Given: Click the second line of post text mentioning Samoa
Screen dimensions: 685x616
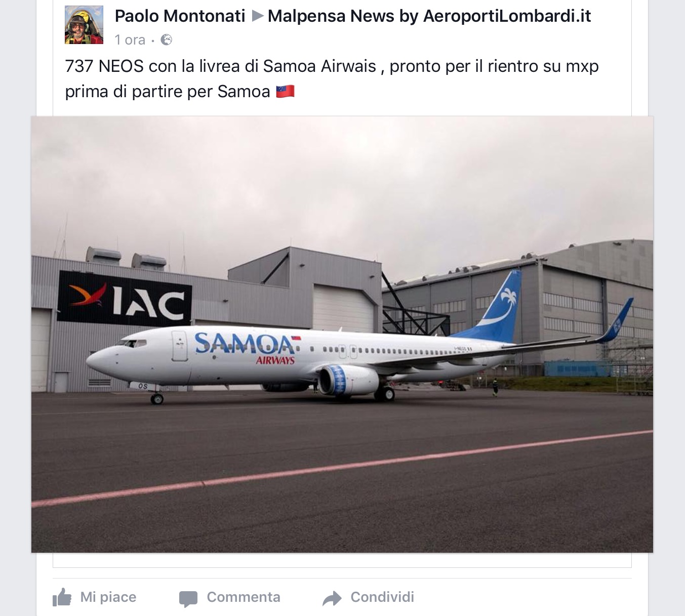Looking at the screenshot, I should click(180, 92).
